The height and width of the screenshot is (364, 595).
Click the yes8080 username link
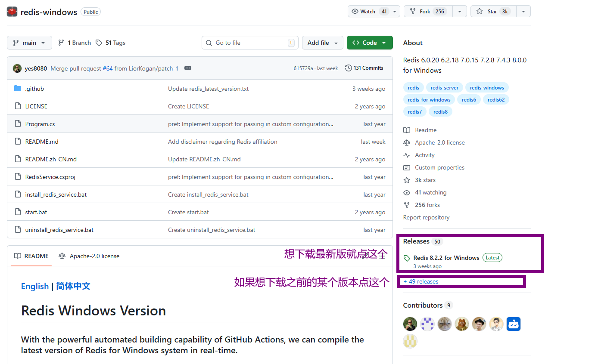[36, 68]
